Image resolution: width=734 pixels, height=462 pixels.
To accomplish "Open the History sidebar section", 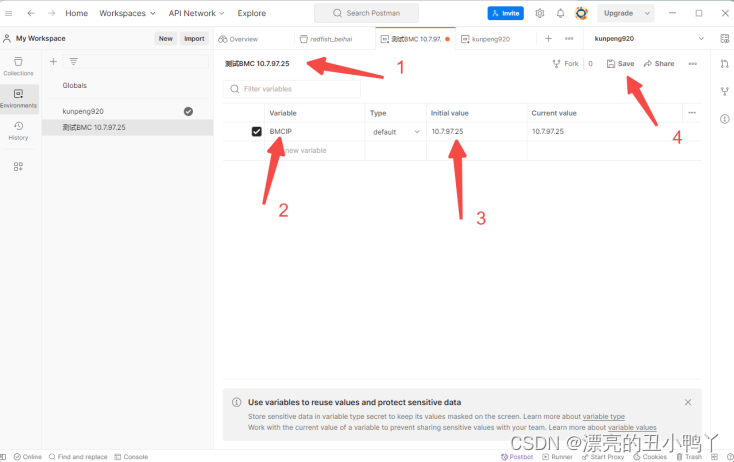I will (18, 131).
